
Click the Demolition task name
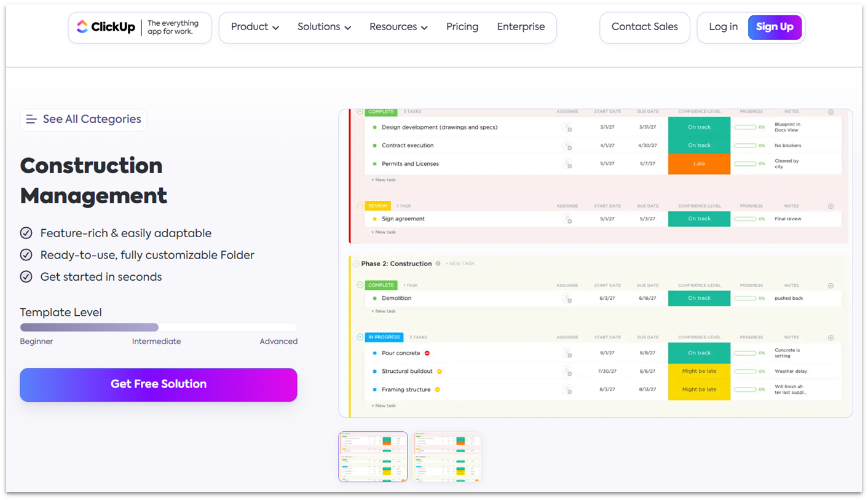pyautogui.click(x=397, y=299)
